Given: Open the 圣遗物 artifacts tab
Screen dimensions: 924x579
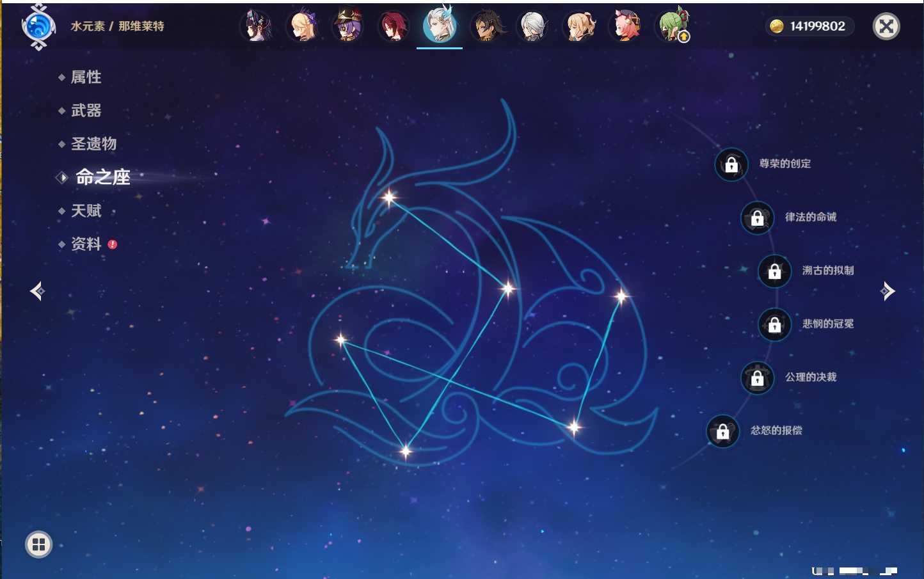Looking at the screenshot, I should point(93,144).
